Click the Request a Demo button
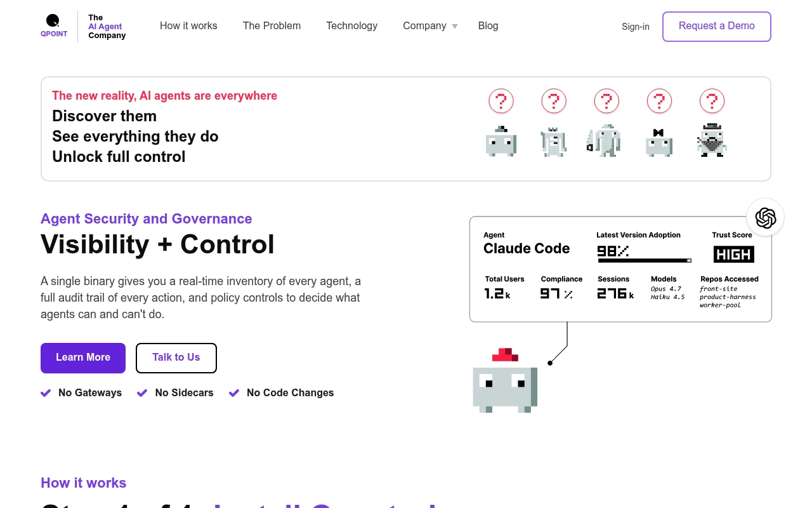812x508 pixels. (x=717, y=27)
